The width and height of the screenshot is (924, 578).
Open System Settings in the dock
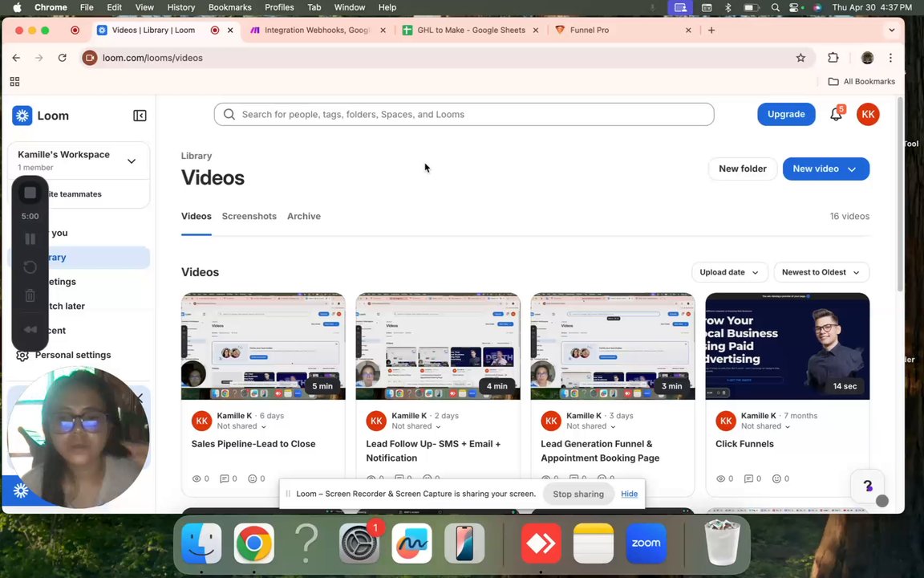pos(359,543)
